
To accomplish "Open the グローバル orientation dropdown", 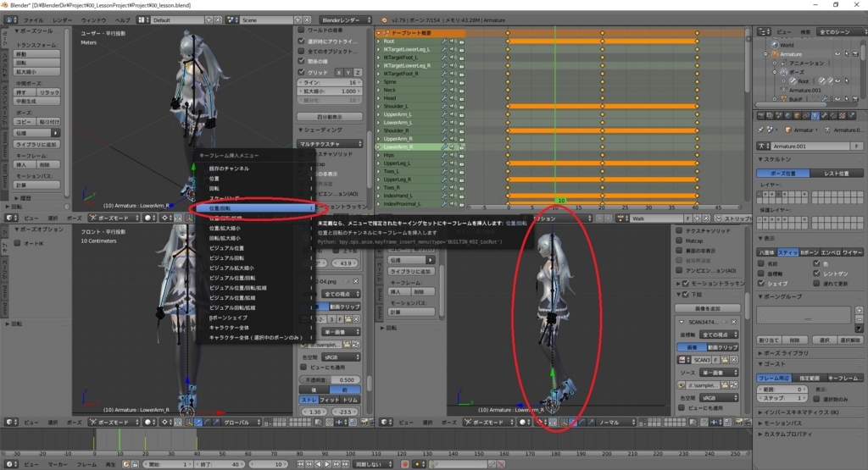I will [x=242, y=422].
